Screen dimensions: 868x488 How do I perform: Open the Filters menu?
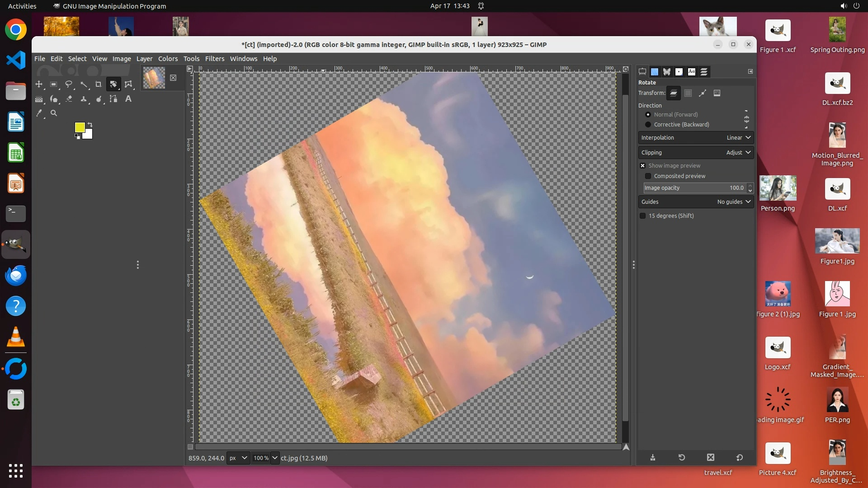pos(214,58)
